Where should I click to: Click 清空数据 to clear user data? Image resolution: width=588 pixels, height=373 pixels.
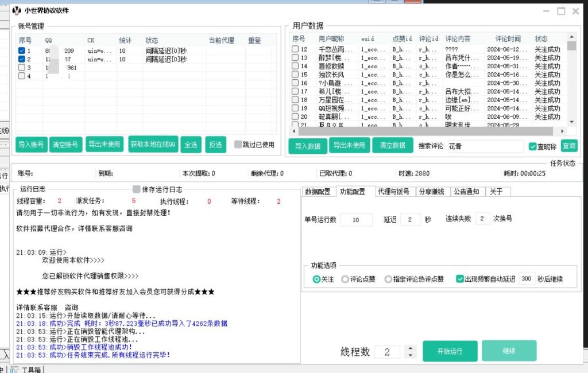393,146
